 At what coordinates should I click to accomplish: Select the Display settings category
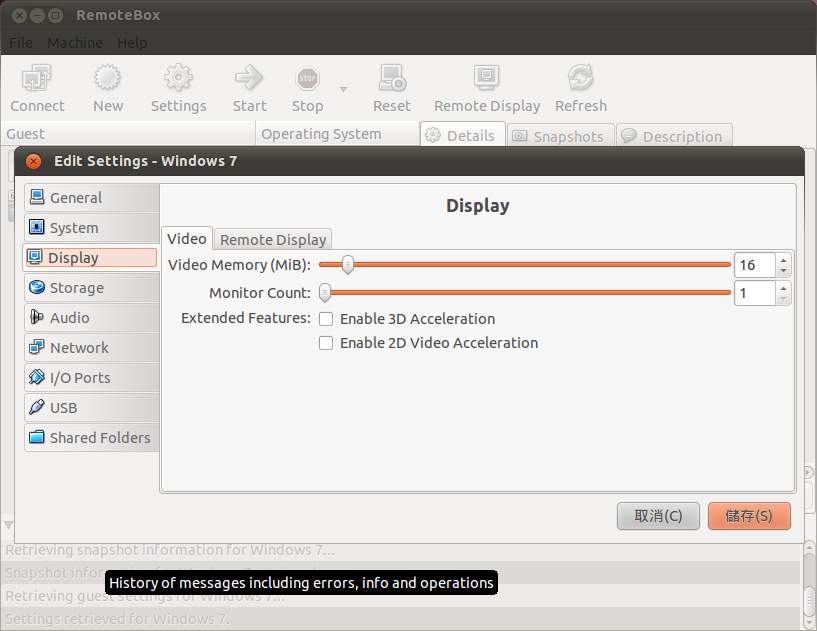[91, 258]
